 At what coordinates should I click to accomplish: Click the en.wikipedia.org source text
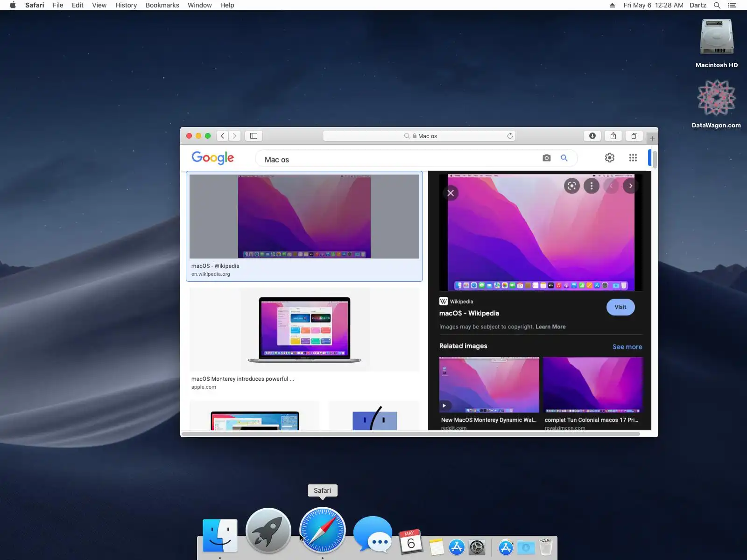coord(211,274)
